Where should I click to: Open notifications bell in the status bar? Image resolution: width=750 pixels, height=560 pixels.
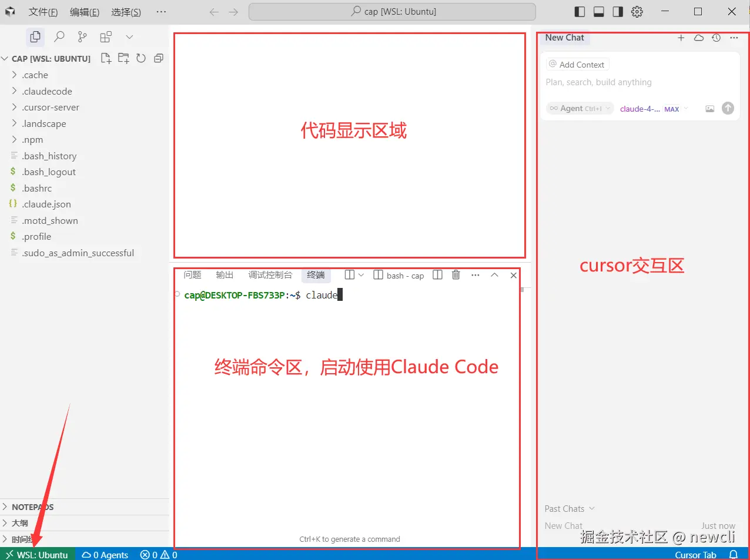(x=734, y=555)
